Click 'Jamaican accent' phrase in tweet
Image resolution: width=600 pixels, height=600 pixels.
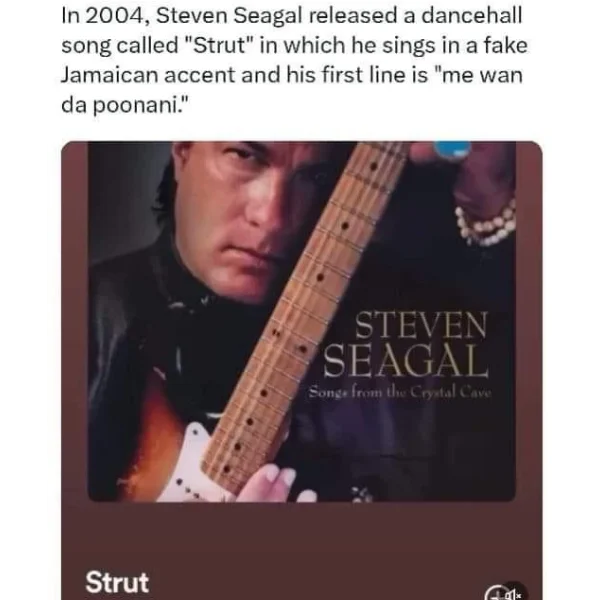[148, 75]
